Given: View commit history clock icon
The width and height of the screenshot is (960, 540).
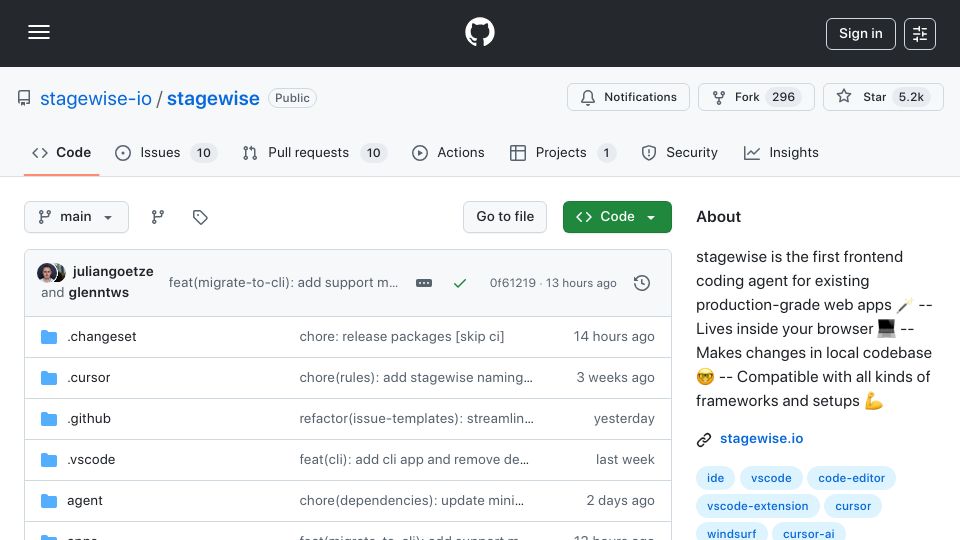Looking at the screenshot, I should point(642,283).
